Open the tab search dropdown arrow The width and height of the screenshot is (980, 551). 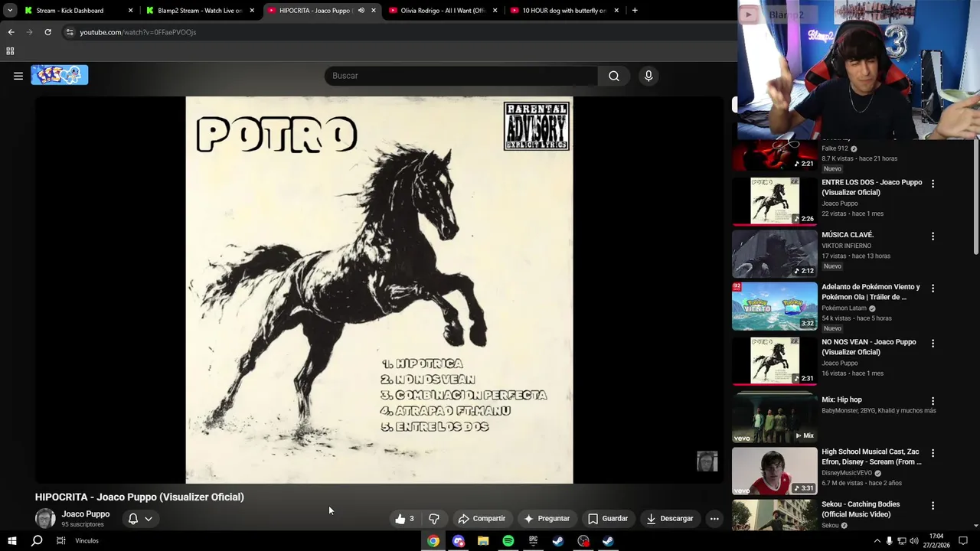(10, 11)
